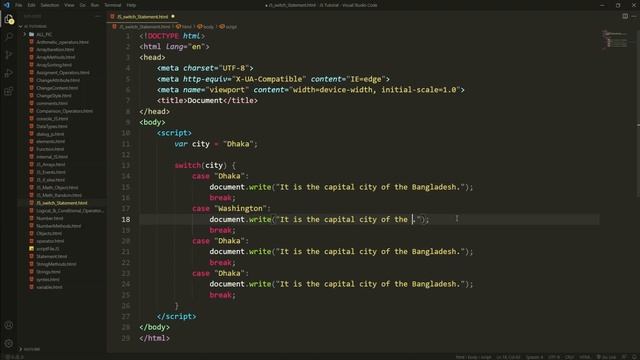Click the HTML language mode status item

click(584, 357)
